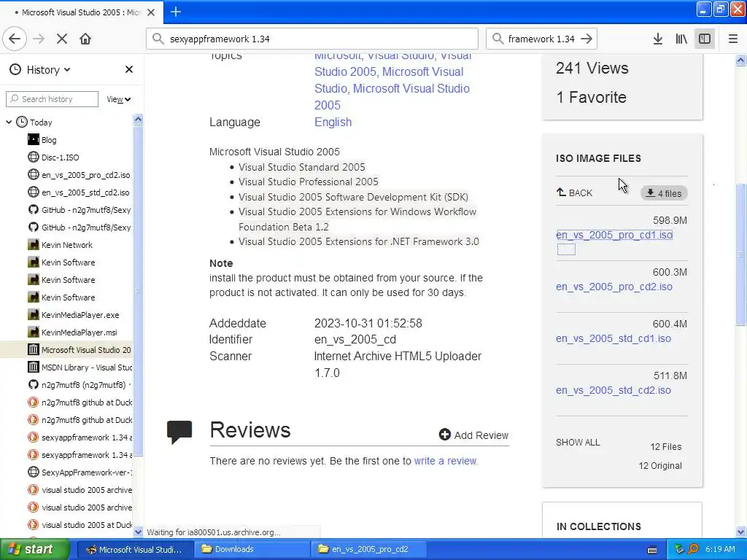
Task: Switch to en_vs_2005_pro_cd2 taskbar item
Action: point(368,549)
